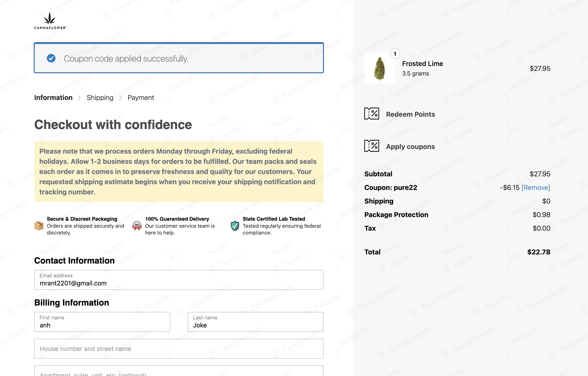Go to the Shipping step
The image size is (588, 376).
point(100,97)
